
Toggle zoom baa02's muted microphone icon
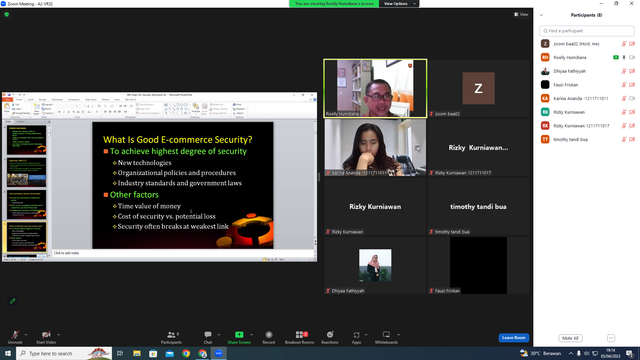click(x=624, y=44)
